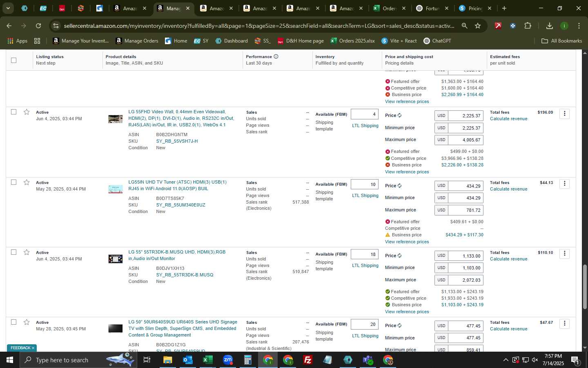Bookmark this page with the star icon
The width and height of the screenshot is (588, 368).
(478, 26)
